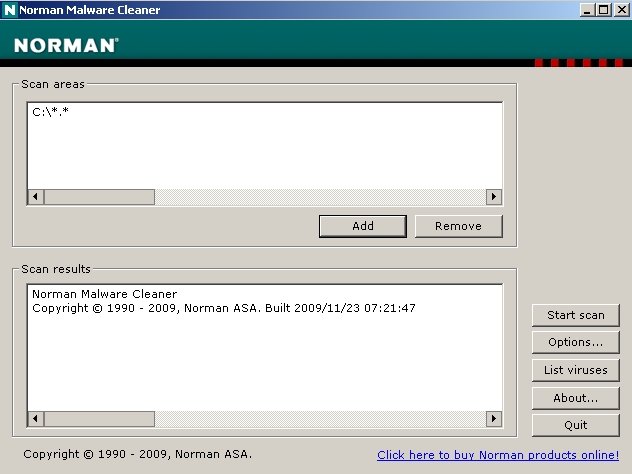The height and width of the screenshot is (474, 632).
Task: Click the Norman Malware Cleaner results line
Action: (x=104, y=294)
